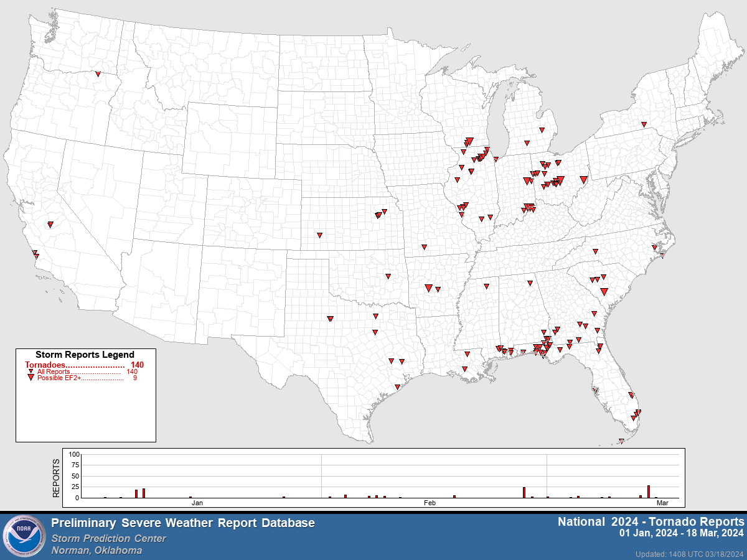747x560 pixels.
Task: Click the 'Possible EF2+' legend label
Action: tap(59, 378)
